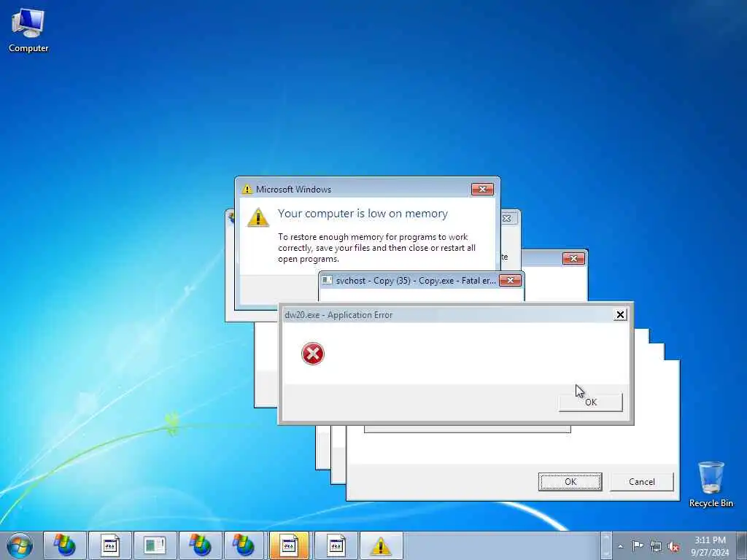Click the small warning icon in Microsoft Windows title bar
Viewport: 747px width, 560px height.
(247, 189)
